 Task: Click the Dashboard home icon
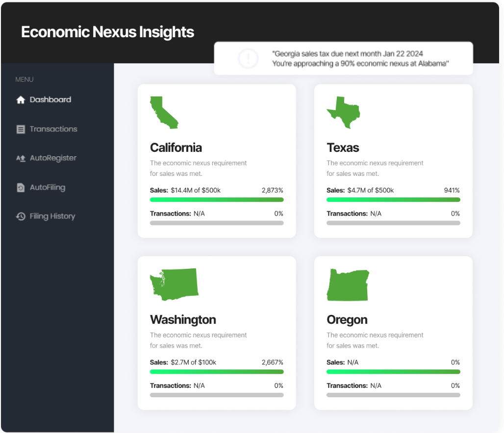(x=21, y=100)
